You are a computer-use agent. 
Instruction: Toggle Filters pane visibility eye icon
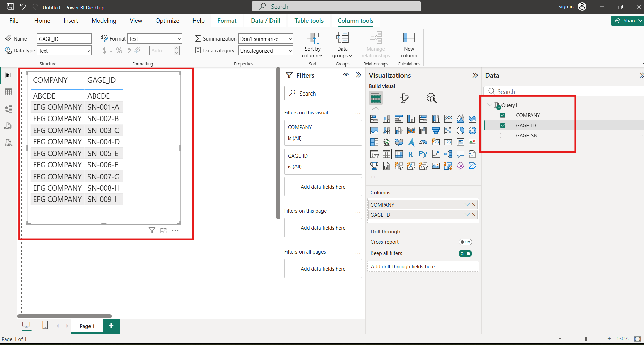[346, 75]
